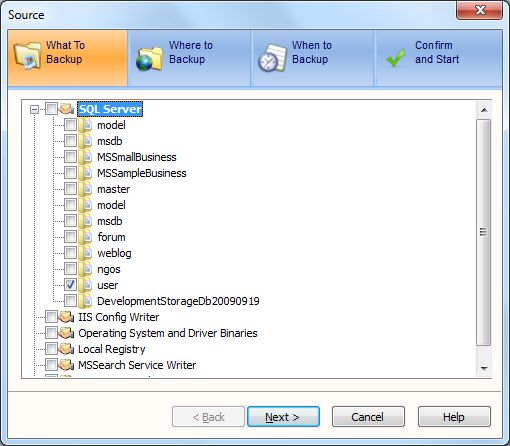Screen dimensions: 510x446
Task: Open Help with the Help button
Action: [454, 417]
